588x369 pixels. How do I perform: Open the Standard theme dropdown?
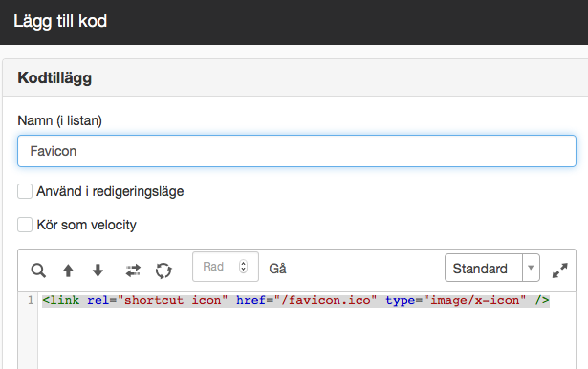coord(492,268)
